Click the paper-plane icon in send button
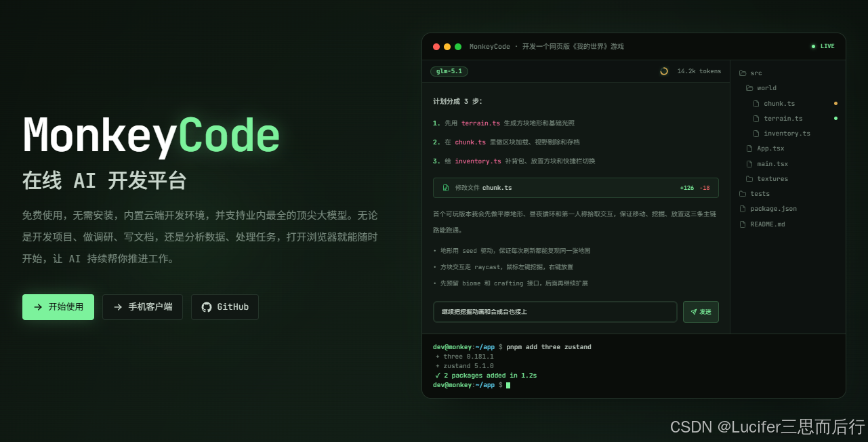Image resolution: width=868 pixels, height=442 pixels. 694,312
